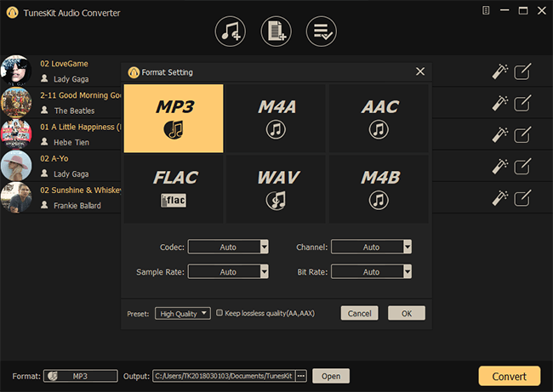Click the magic wand effects icon for LoveGame
The image size is (553, 392).
pyautogui.click(x=500, y=72)
